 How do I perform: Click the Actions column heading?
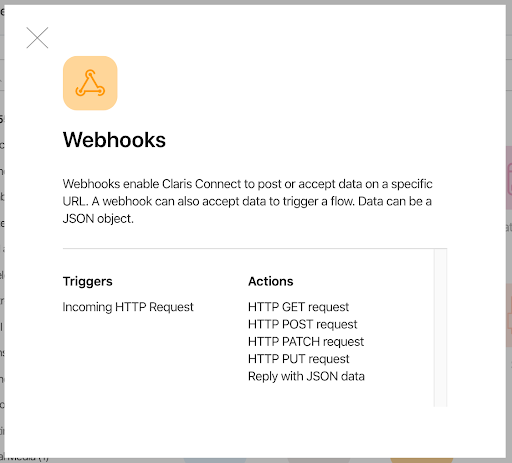click(x=271, y=281)
